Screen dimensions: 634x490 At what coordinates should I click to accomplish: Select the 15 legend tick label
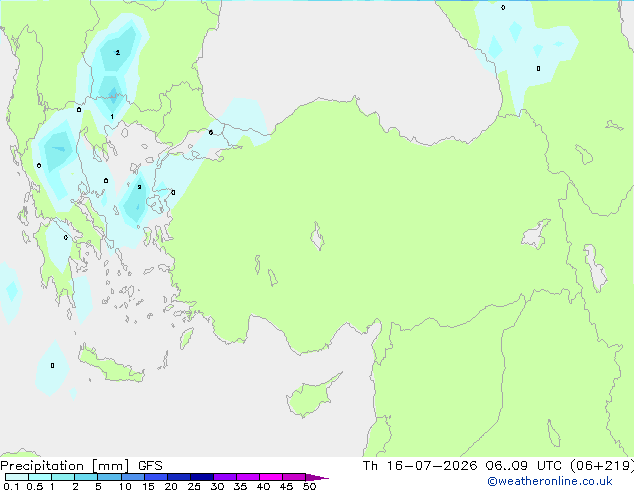click(x=148, y=486)
